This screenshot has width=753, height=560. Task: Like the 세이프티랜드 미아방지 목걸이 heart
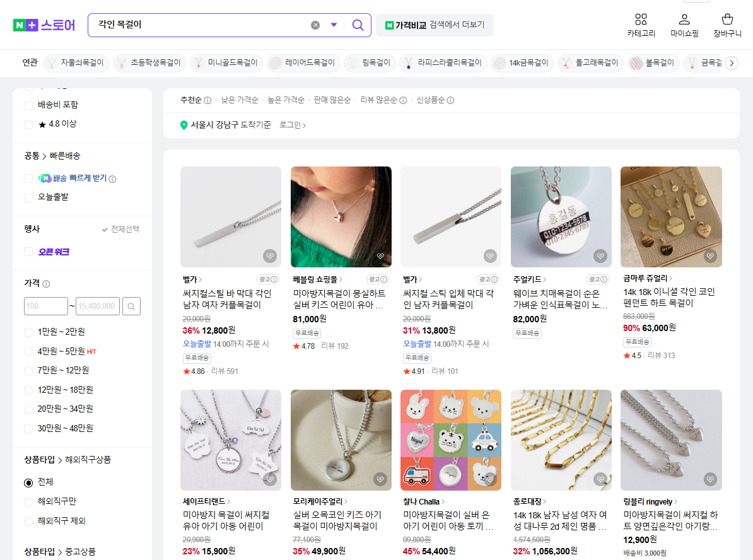pos(270,479)
